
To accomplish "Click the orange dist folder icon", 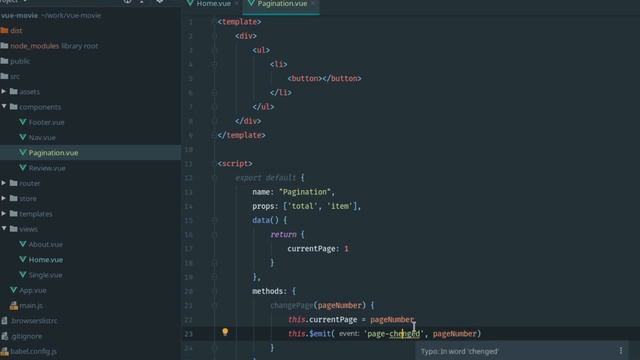I will 4,30.
